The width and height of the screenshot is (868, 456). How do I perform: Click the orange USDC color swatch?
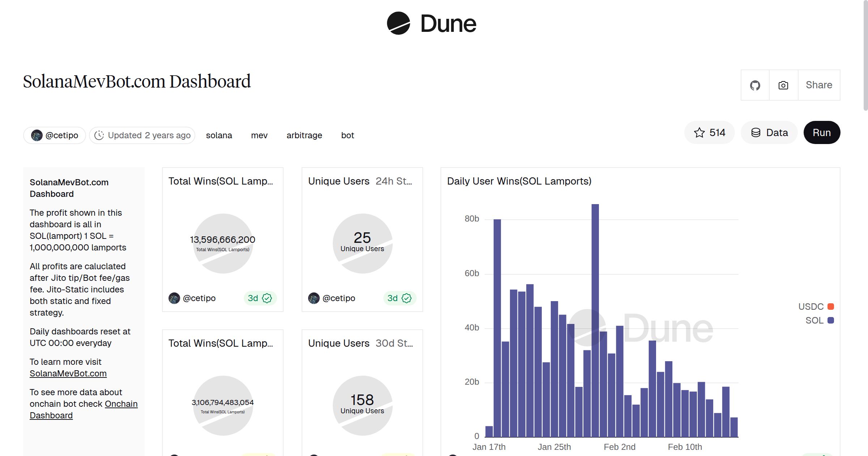[830, 307]
